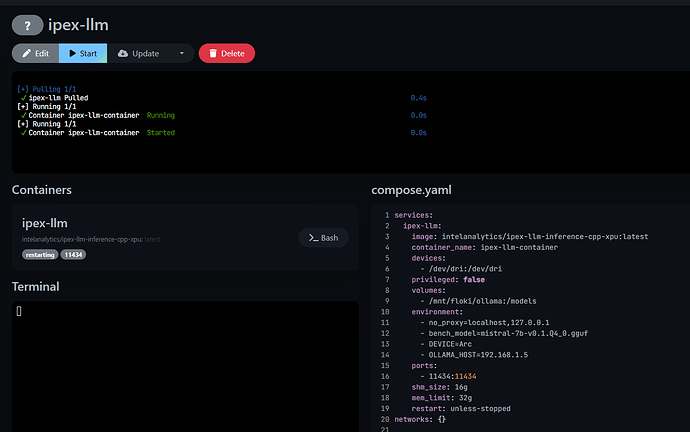Screen dimensions: 690x432
Task: Click the Update button
Action: 138,53
